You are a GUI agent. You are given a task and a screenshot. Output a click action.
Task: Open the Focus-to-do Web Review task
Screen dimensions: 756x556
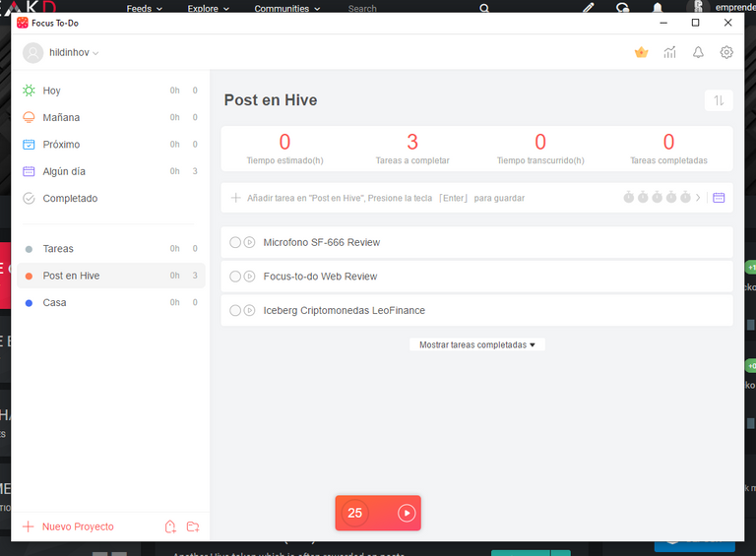pos(476,277)
